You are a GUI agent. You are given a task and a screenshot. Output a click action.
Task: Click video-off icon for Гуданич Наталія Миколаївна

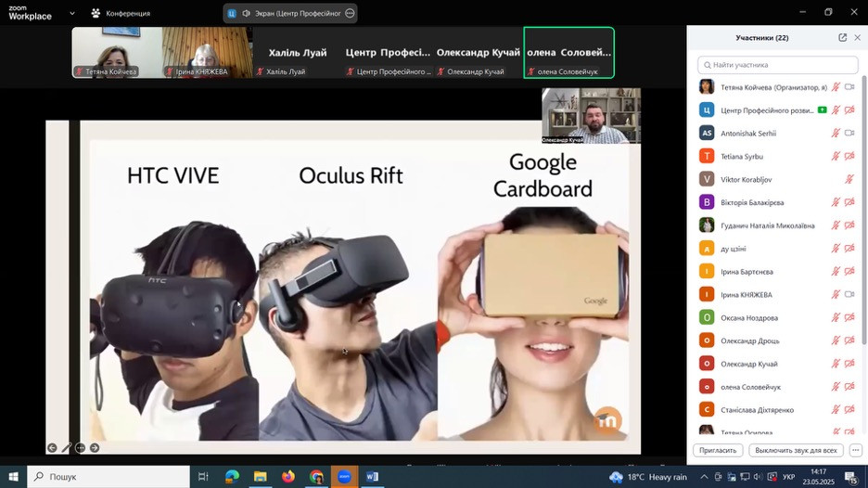tap(849, 225)
